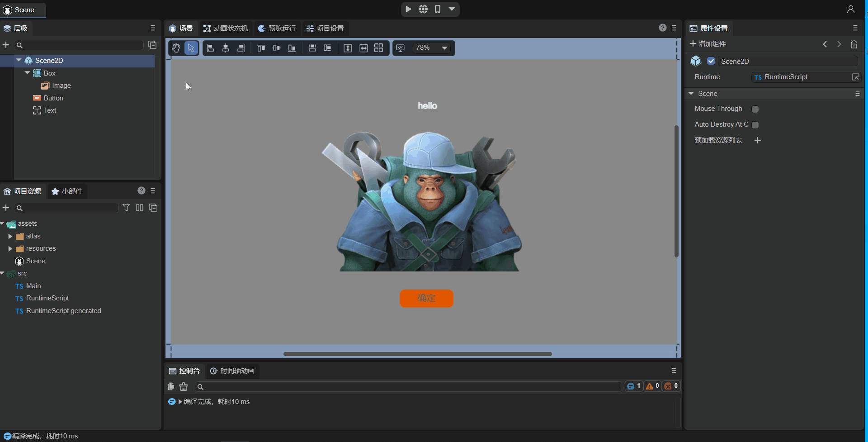Click the lock icon in properties panel
Screen dimensions: 868x442
point(854,44)
